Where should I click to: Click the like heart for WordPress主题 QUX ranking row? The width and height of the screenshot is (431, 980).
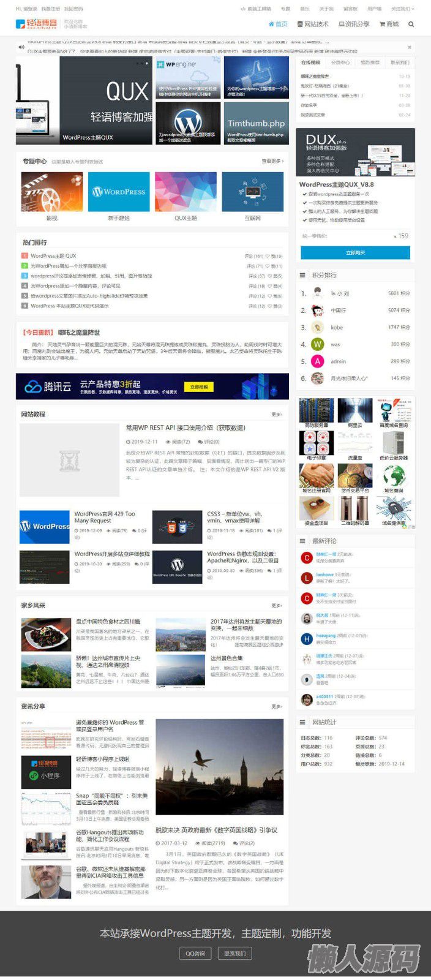268,256
